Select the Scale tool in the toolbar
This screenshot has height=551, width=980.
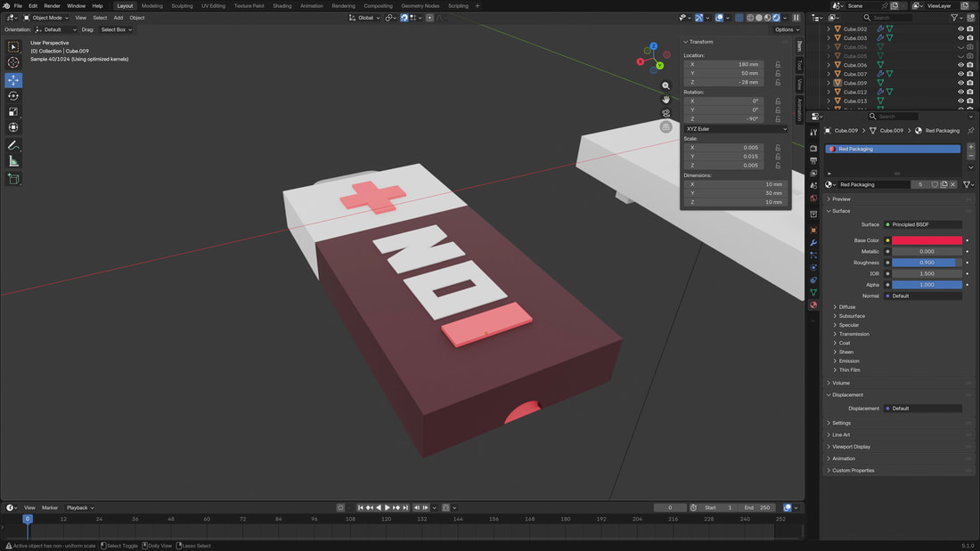click(13, 112)
